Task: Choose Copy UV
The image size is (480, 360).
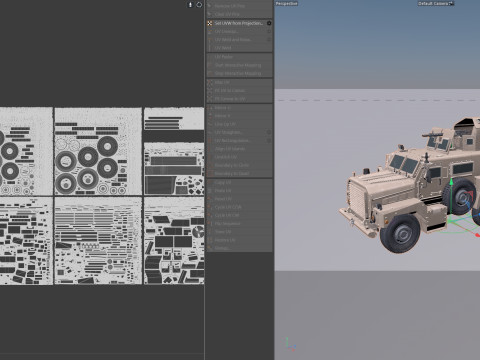Action: (x=240, y=183)
